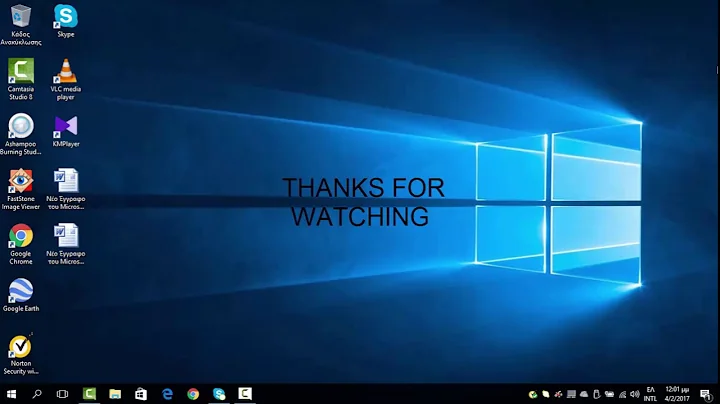The width and height of the screenshot is (720, 404).
Task: Click the tray icon left of the network signal
Action: [x=609, y=394]
